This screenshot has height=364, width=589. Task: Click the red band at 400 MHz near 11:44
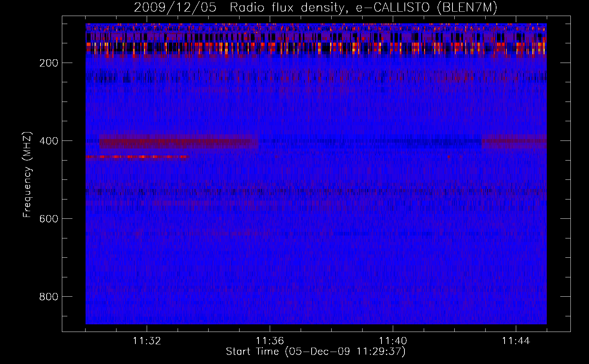[514, 142]
